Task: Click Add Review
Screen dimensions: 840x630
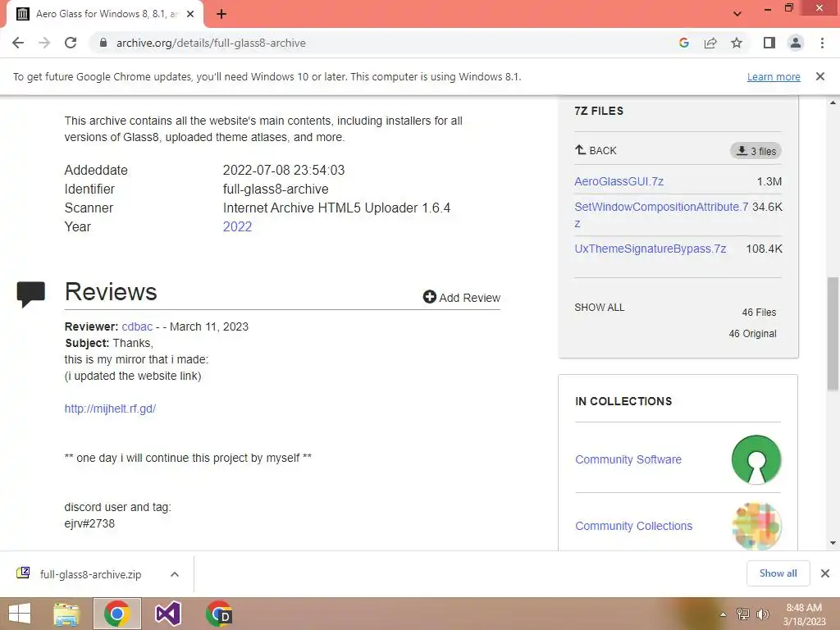Action: [x=461, y=297]
